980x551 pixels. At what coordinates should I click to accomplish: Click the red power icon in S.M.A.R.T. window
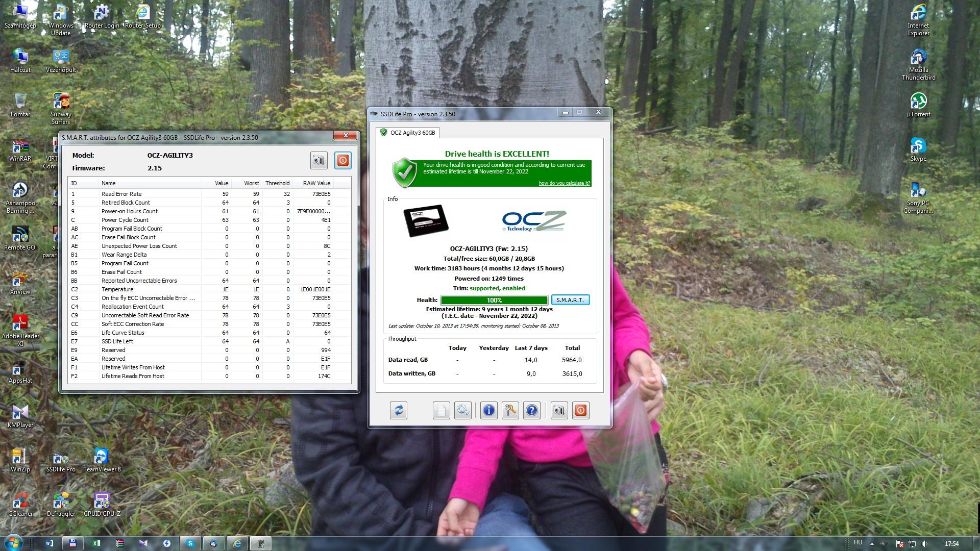pos(342,160)
